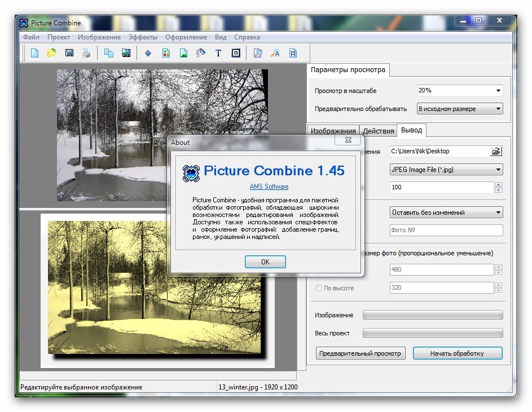Select the 'По высоте' radio button
This screenshot has height=412, width=532.
319,288
